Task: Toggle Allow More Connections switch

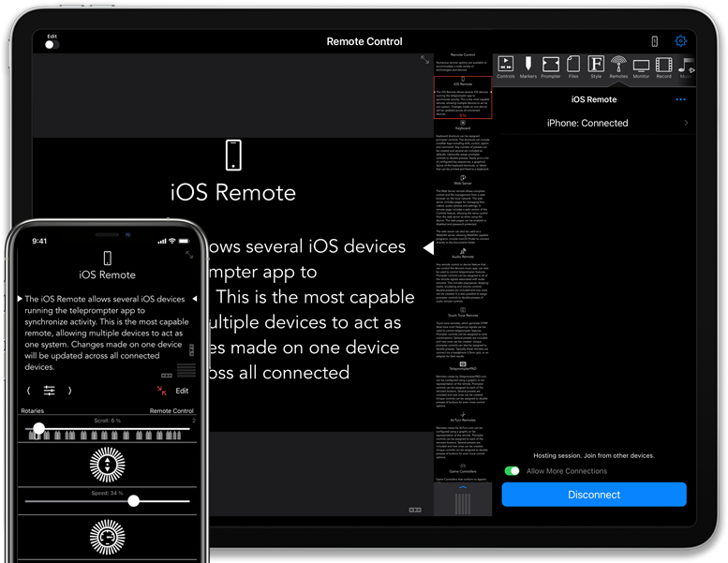Action: tap(513, 471)
